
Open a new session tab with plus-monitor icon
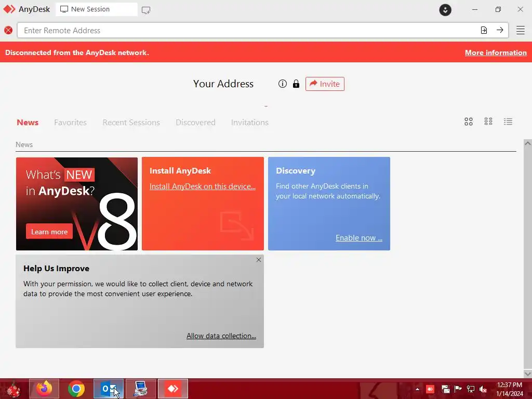point(146,10)
